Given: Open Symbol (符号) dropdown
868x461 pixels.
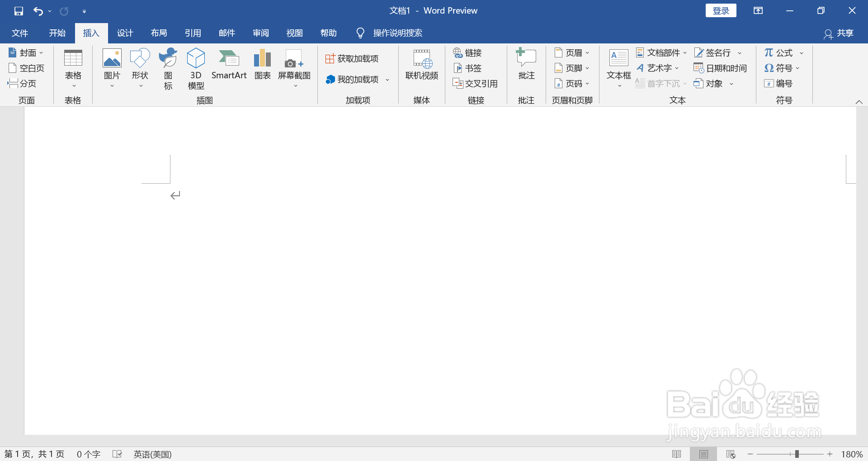Looking at the screenshot, I should click(782, 68).
